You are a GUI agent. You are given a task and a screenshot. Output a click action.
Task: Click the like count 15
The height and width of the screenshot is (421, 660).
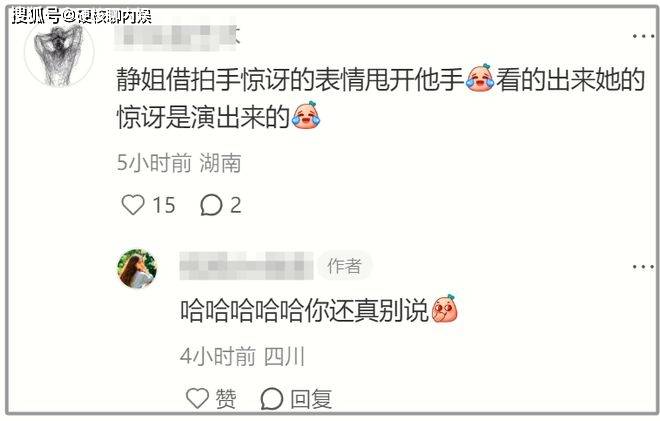(164, 205)
